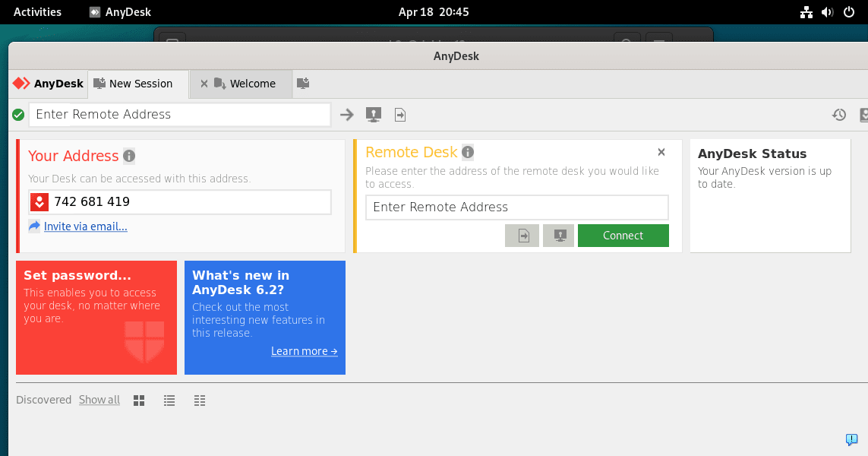The image size is (868, 456).
Task: Open the Remote Desk info tooltip
Action: pos(468,152)
